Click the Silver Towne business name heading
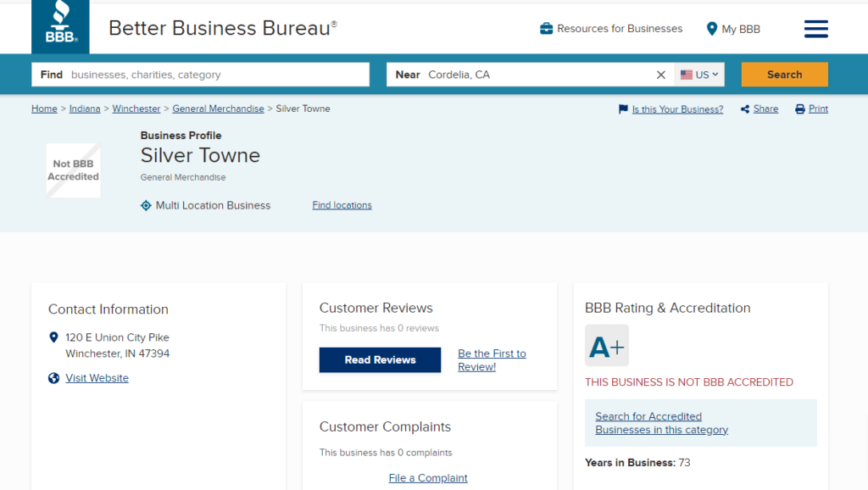 [200, 156]
